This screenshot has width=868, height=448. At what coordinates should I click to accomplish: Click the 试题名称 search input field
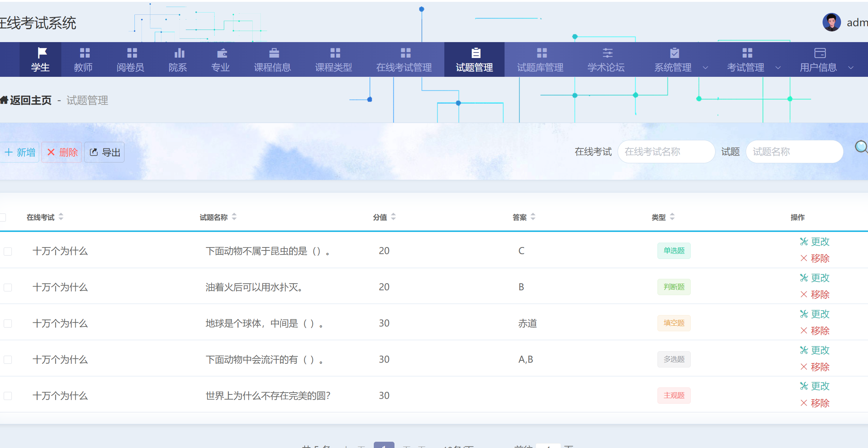(x=794, y=151)
